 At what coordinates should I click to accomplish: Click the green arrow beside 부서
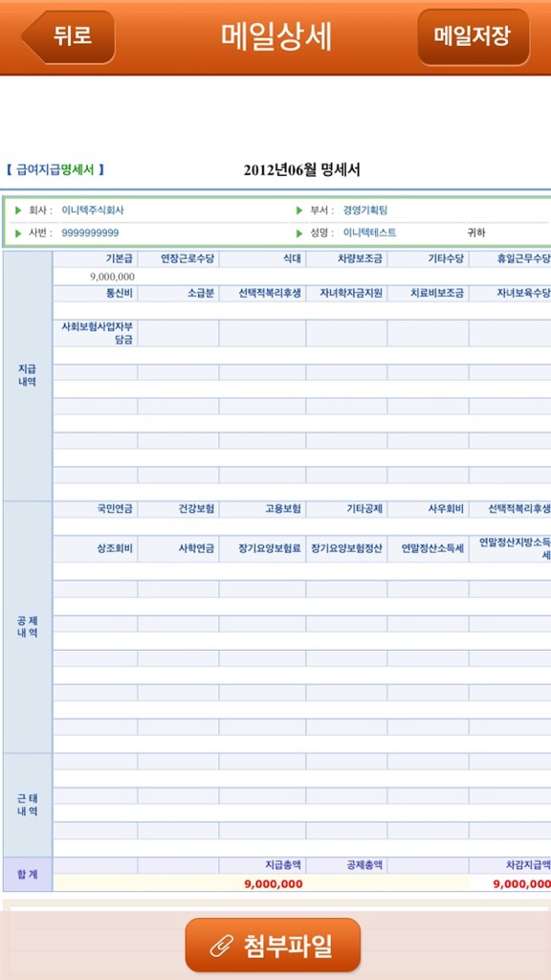pos(299,211)
